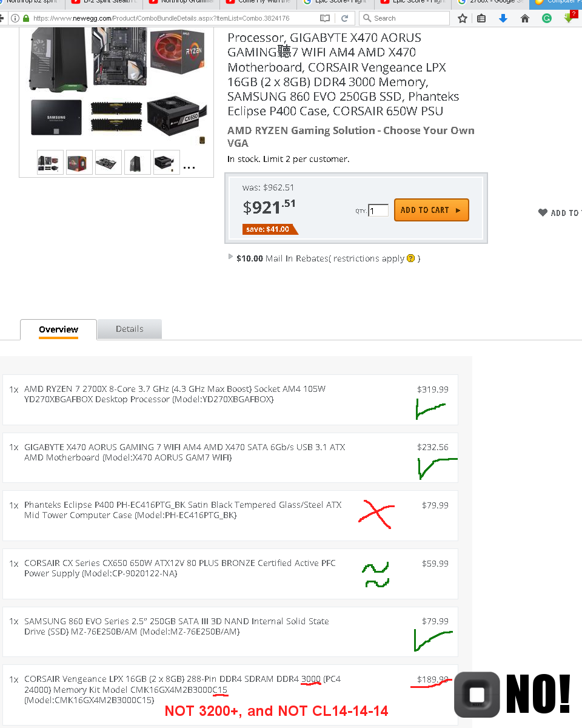
Task: Focus the browser Search box
Action: [x=404, y=18]
